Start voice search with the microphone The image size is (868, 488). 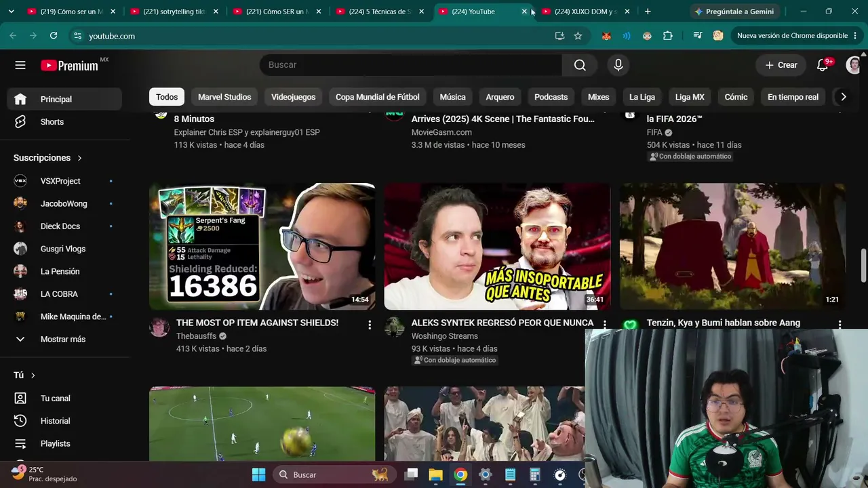click(618, 65)
